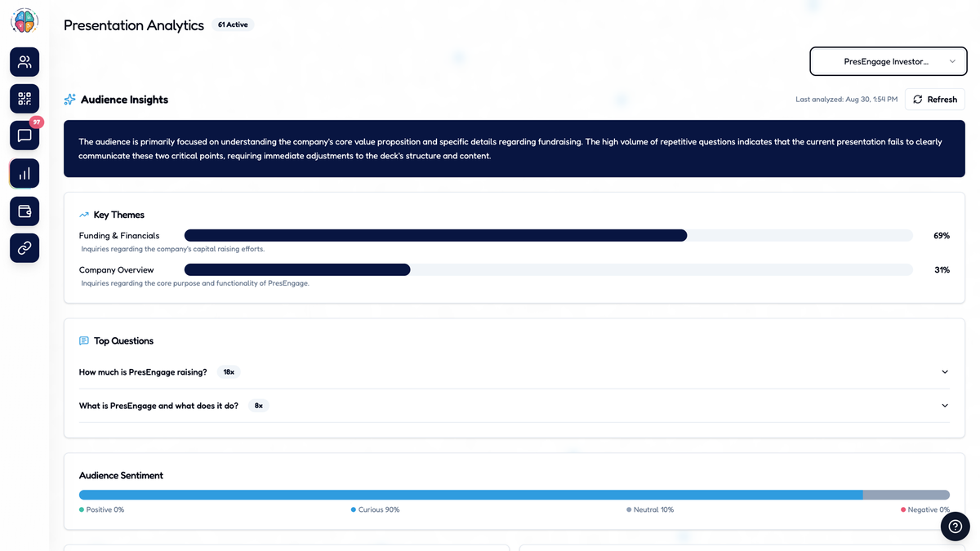Open the wallet sidebar icon
980x551 pixels.
coord(24,211)
